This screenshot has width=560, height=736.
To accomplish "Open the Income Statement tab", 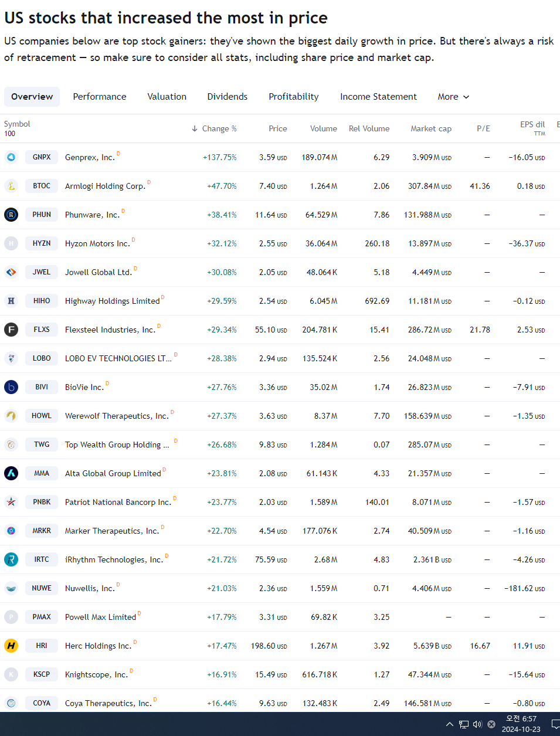I will [x=378, y=97].
